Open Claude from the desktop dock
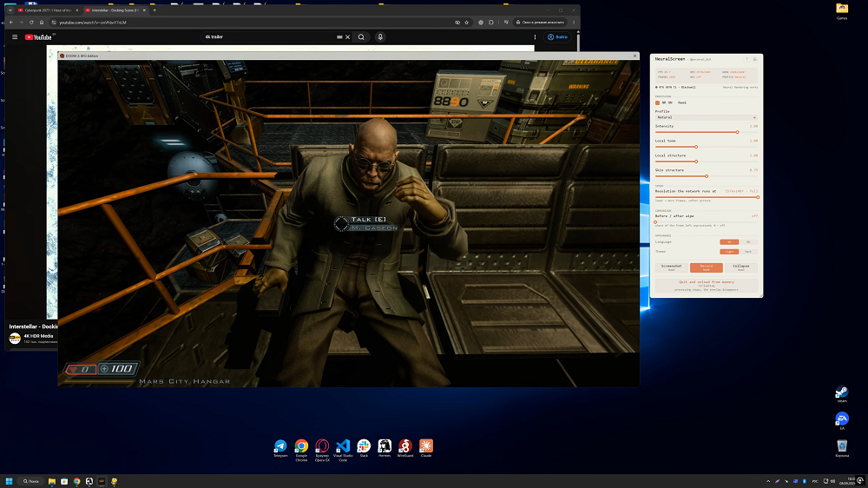Screen dimensions: 868x488 [x=426, y=447]
